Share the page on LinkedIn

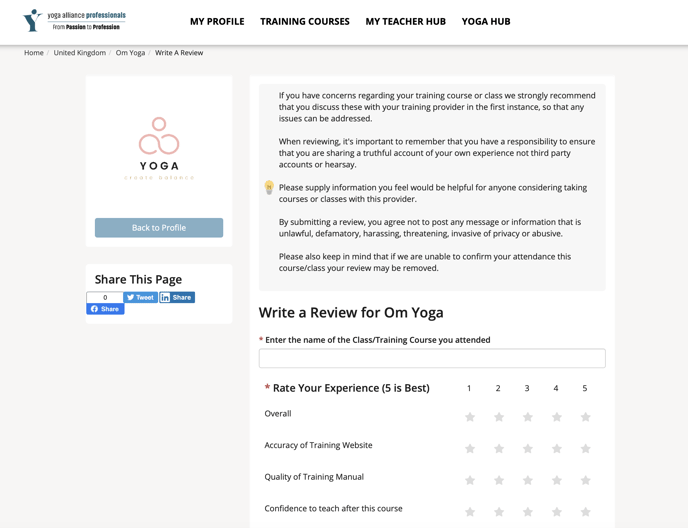tap(177, 297)
